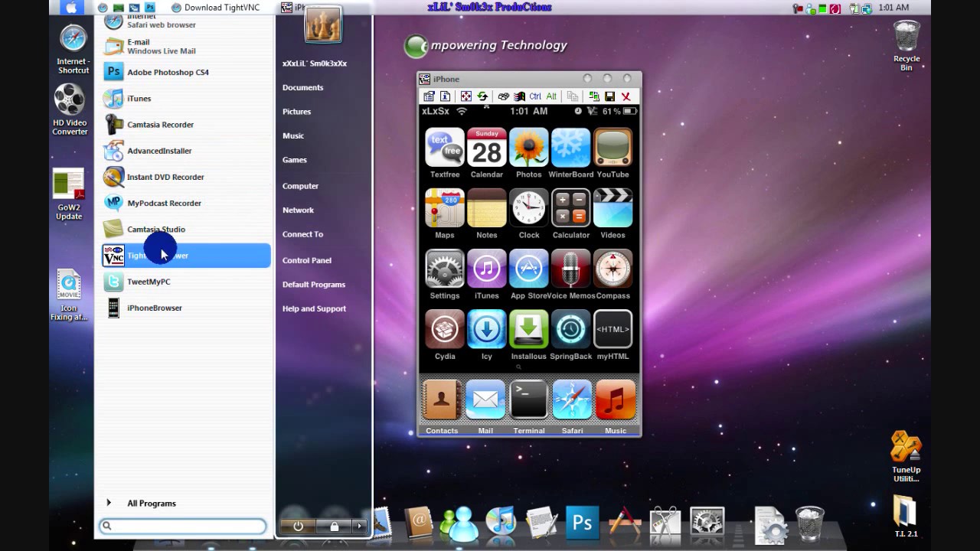Send Ctrl-Esc with the Windows-flag icon
This screenshot has height=551, width=980.
(x=519, y=96)
